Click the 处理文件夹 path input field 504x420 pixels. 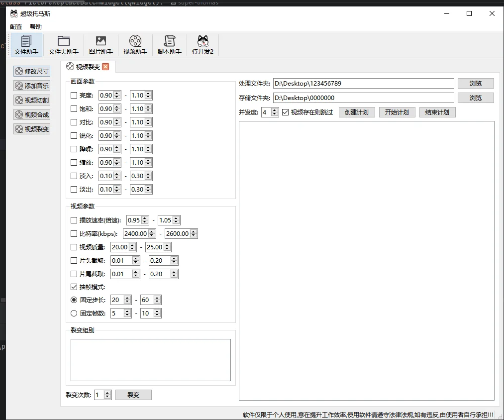coord(364,83)
